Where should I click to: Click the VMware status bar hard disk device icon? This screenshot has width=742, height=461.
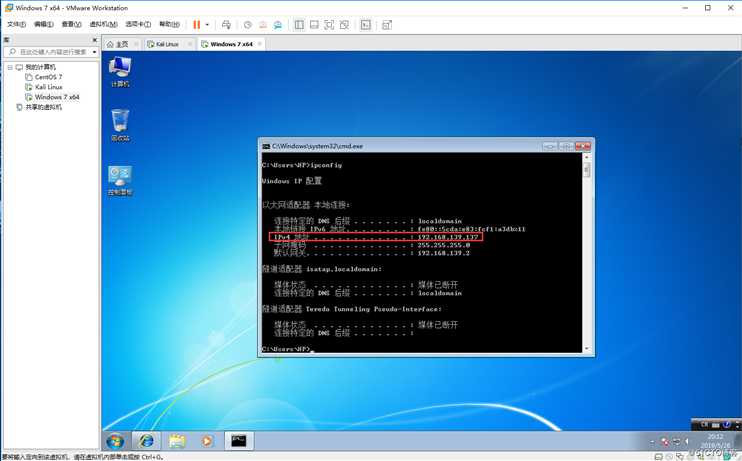click(x=658, y=457)
